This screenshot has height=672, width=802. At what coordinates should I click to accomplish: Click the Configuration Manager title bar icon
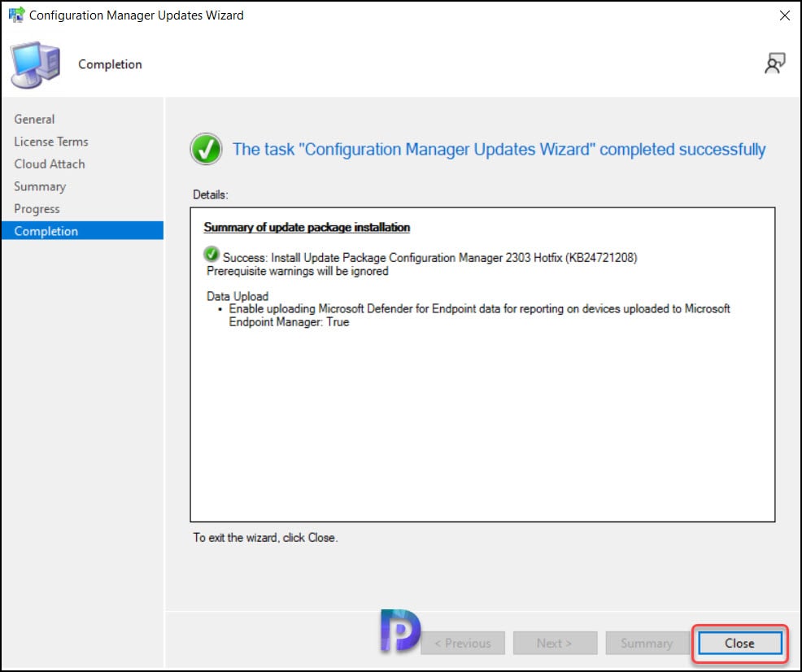point(17,15)
